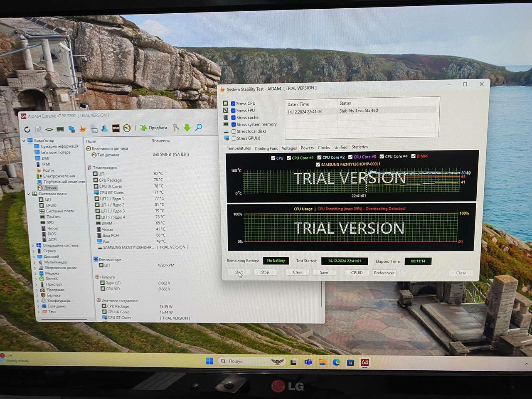Switch to the Clocks tab
The width and height of the screenshot is (532, 399).
pos(324,148)
